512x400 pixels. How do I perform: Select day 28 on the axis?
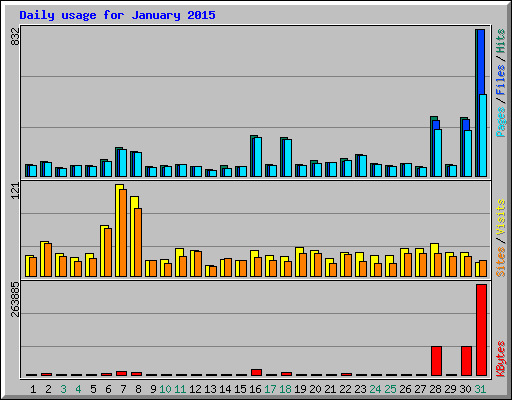pos(435,389)
